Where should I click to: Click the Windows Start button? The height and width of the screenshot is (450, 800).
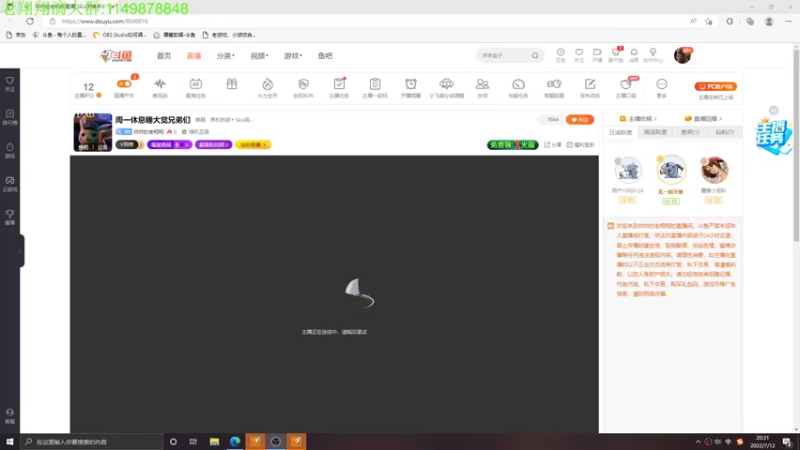pyautogui.click(x=10, y=441)
